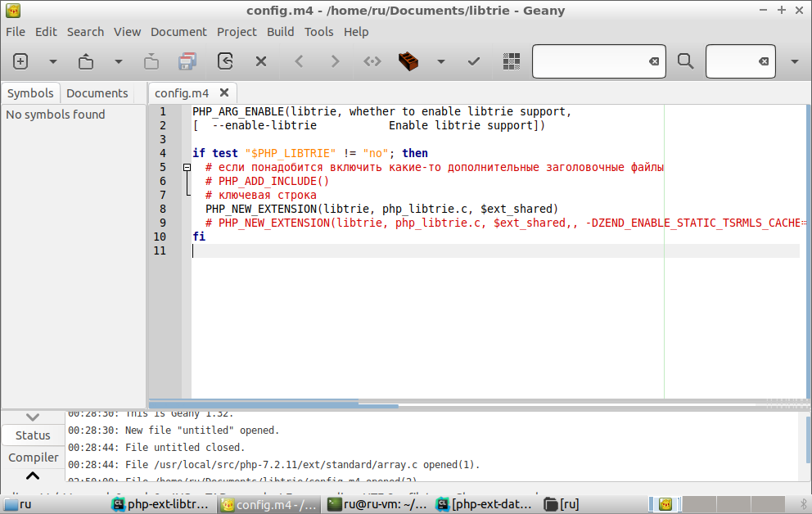This screenshot has width=812, height=514.
Task: Clear the search field text
Action: point(655,61)
